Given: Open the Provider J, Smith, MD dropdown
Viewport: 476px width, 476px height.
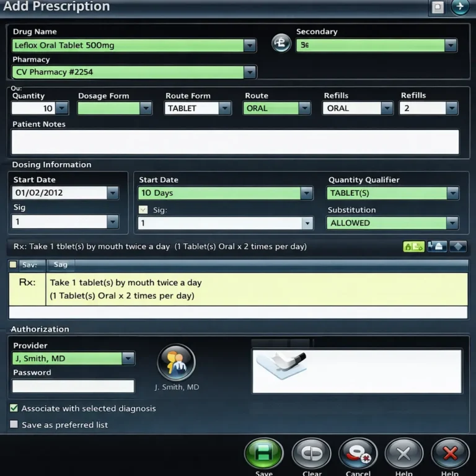Looking at the screenshot, I should [128, 358].
